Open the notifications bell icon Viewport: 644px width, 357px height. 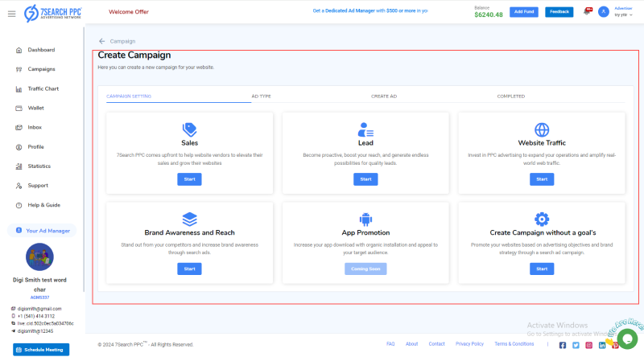point(587,12)
